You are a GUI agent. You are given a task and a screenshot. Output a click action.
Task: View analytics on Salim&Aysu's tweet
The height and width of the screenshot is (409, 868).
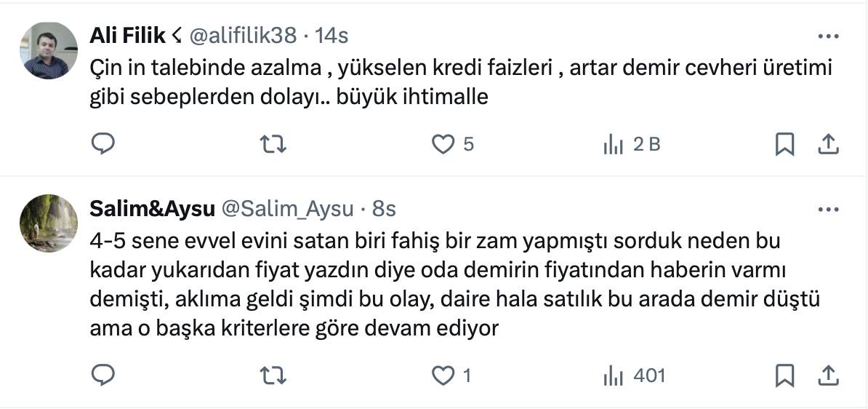point(614,376)
